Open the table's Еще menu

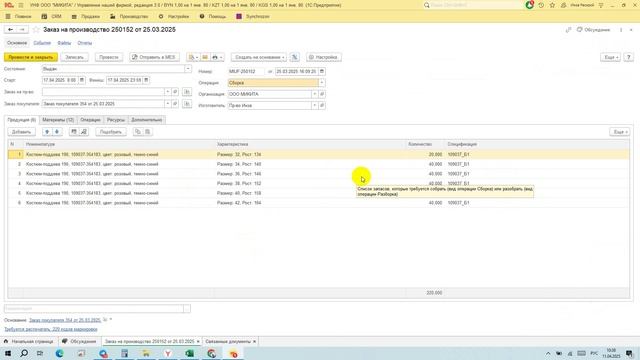pos(620,132)
